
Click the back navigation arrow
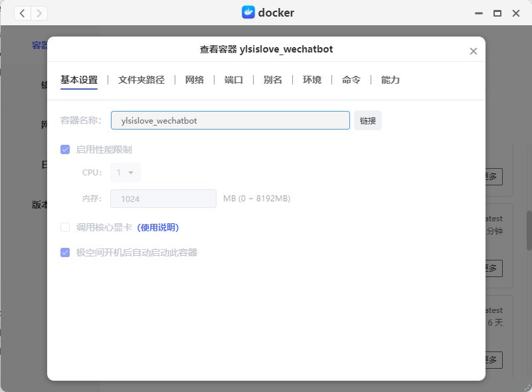pos(23,13)
